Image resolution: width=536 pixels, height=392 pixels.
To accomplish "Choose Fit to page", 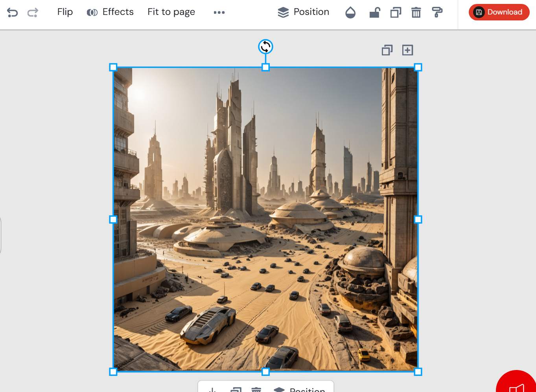I will click(x=171, y=12).
